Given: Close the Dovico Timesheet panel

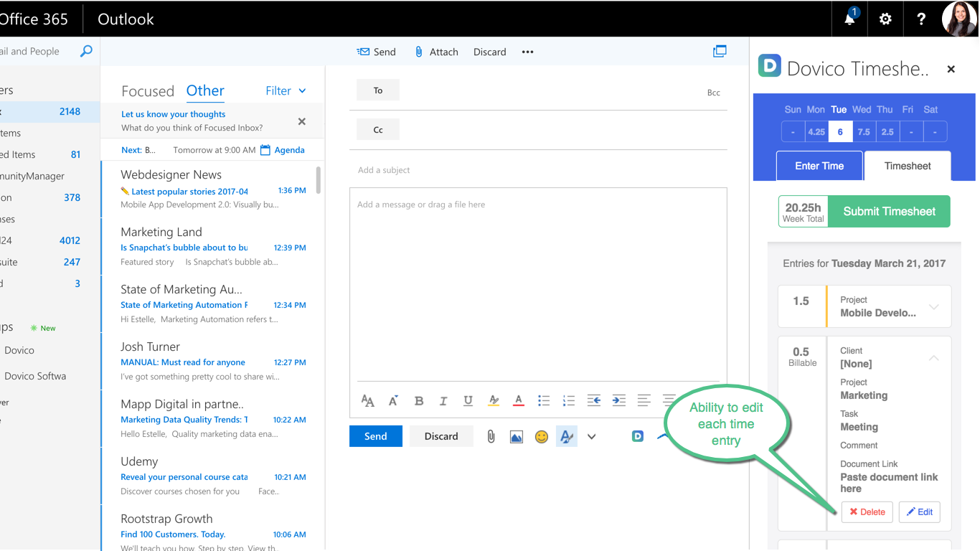Looking at the screenshot, I should [x=951, y=70].
